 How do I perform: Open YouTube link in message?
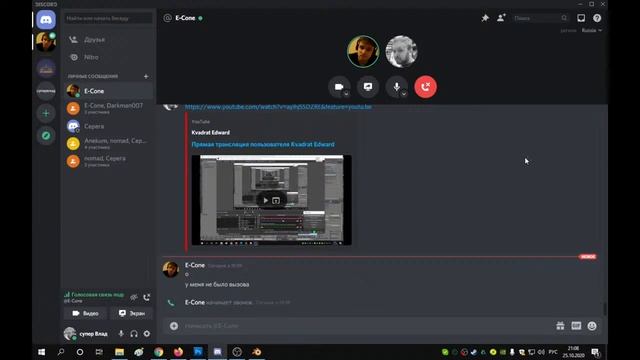tap(278, 107)
